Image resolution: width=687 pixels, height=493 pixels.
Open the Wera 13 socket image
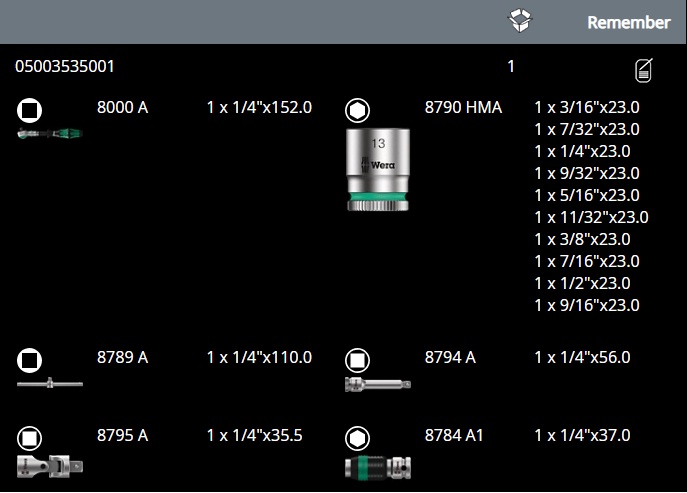(377, 168)
